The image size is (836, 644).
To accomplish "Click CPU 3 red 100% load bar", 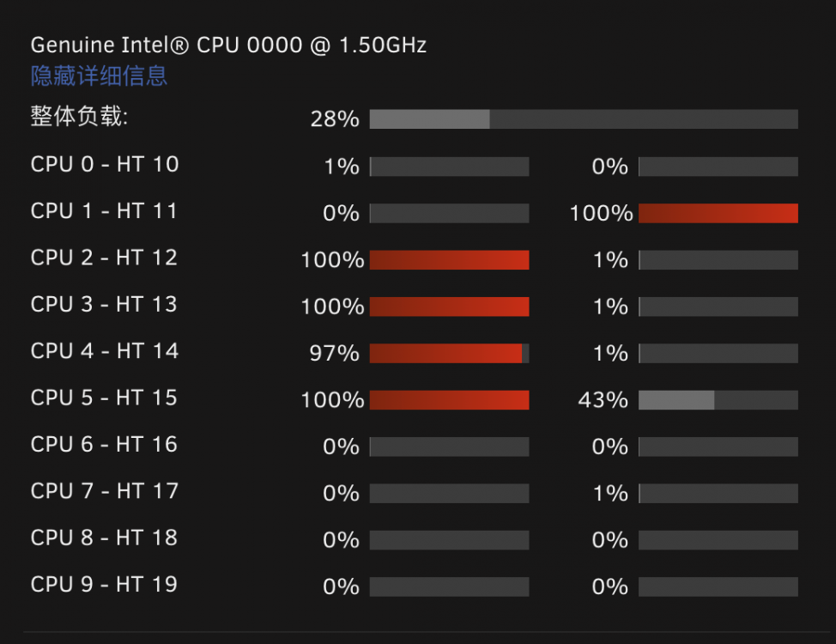I will 449,307.
